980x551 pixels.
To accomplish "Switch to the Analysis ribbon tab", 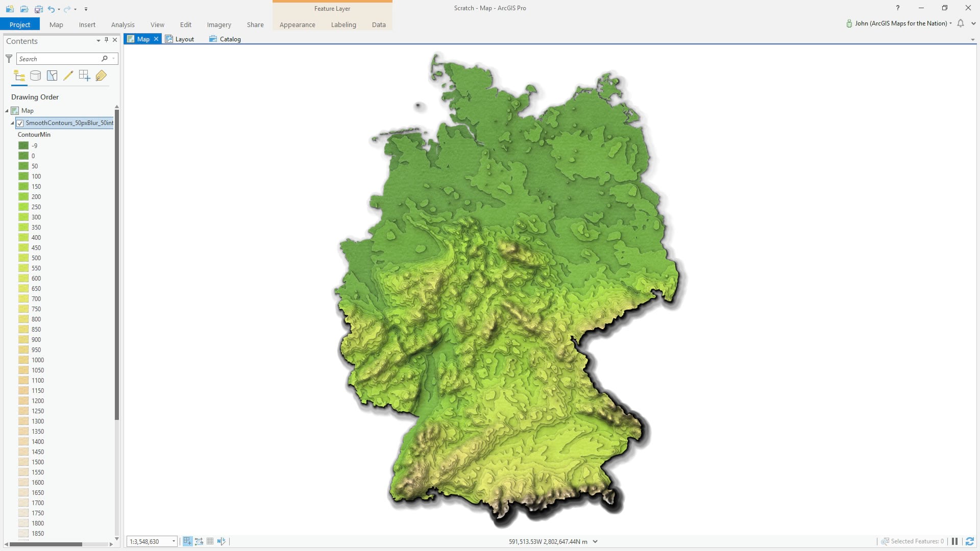I will (123, 24).
